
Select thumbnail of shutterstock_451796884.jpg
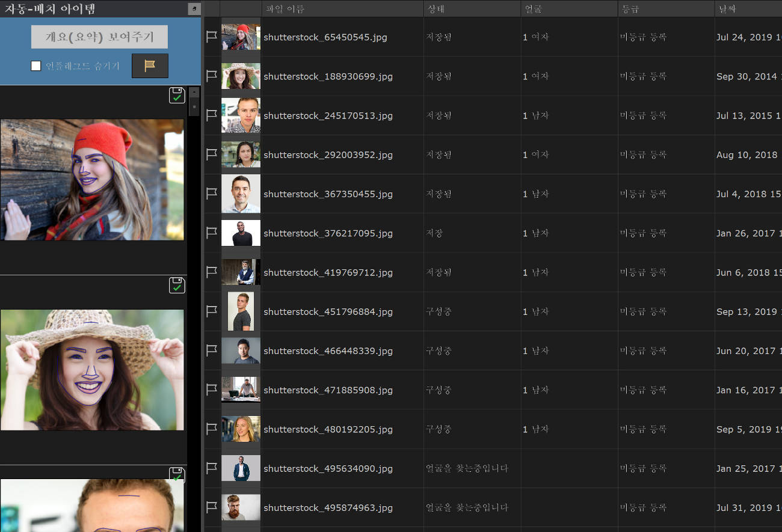click(241, 311)
